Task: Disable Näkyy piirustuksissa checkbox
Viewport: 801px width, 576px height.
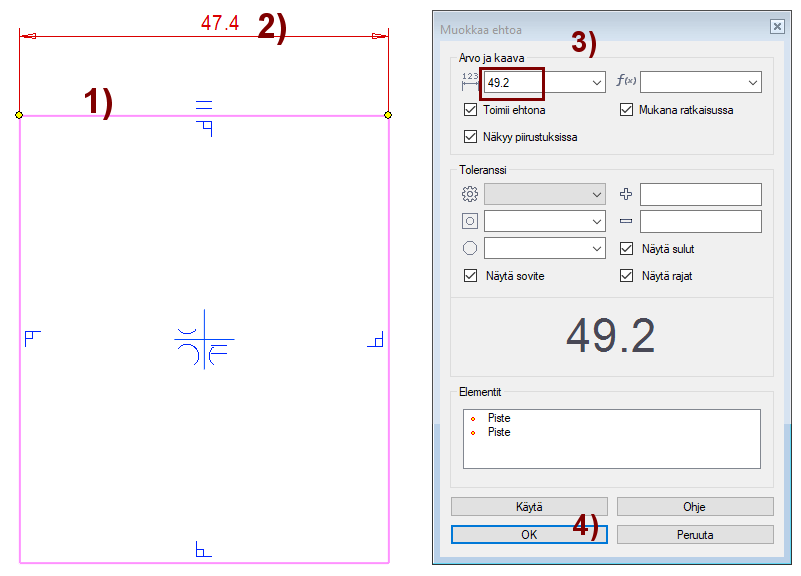Action: [x=471, y=137]
